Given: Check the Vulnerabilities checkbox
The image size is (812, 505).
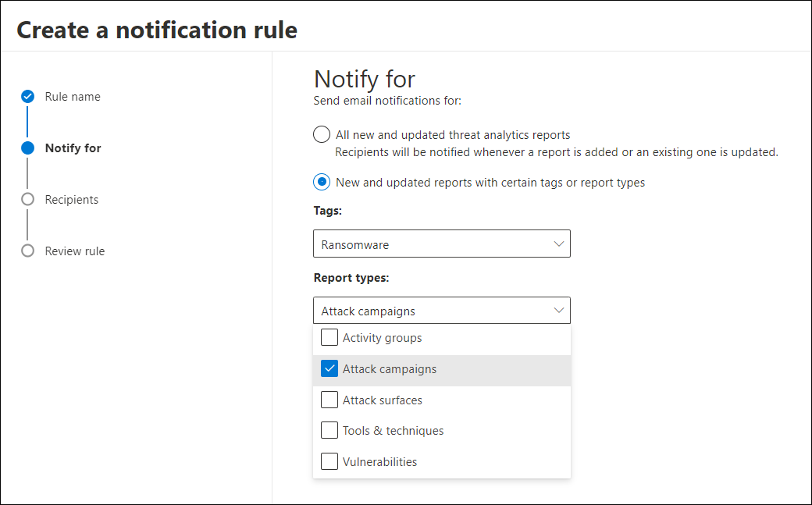Looking at the screenshot, I should pyautogui.click(x=329, y=461).
